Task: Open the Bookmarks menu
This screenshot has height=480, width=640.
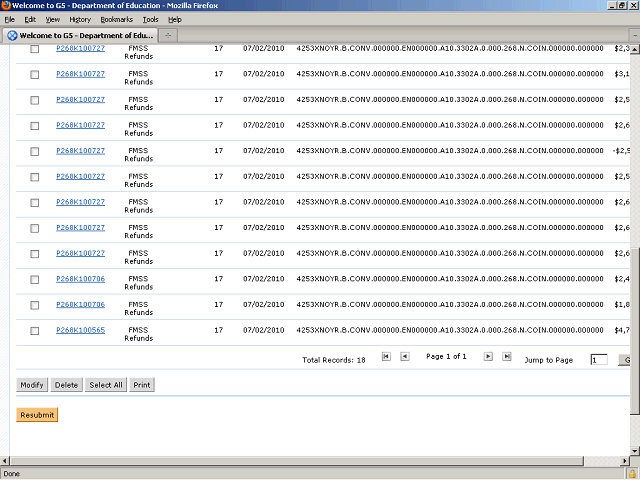Action: pyautogui.click(x=116, y=19)
